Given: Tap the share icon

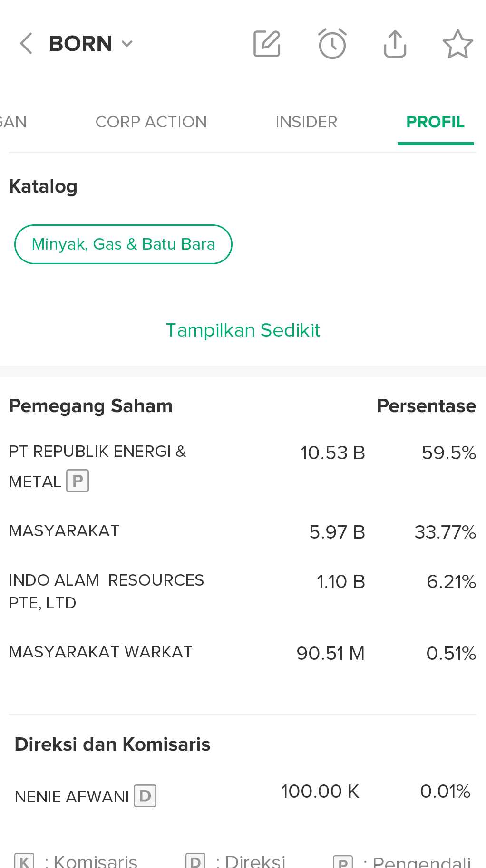Looking at the screenshot, I should click(395, 44).
